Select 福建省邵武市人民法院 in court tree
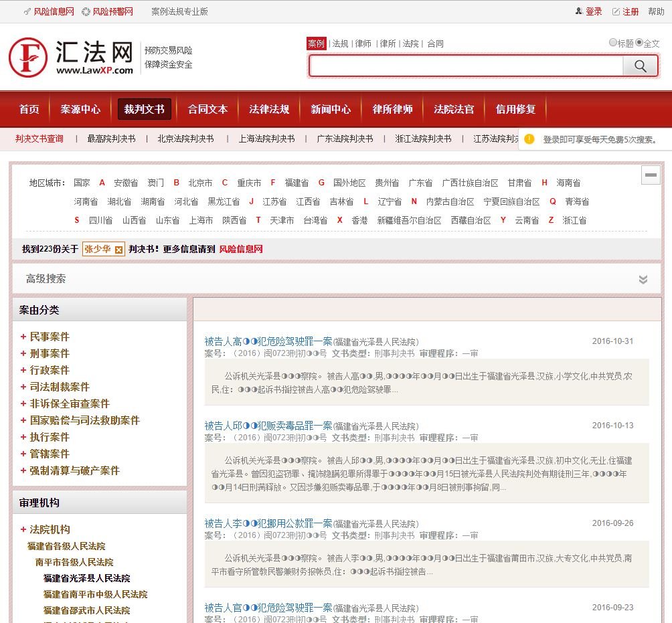Screen dimensions: 672x623 pos(86,610)
